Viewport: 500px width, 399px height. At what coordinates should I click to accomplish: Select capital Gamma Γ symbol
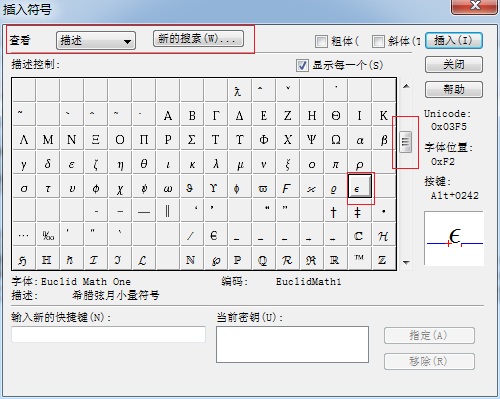click(216, 115)
